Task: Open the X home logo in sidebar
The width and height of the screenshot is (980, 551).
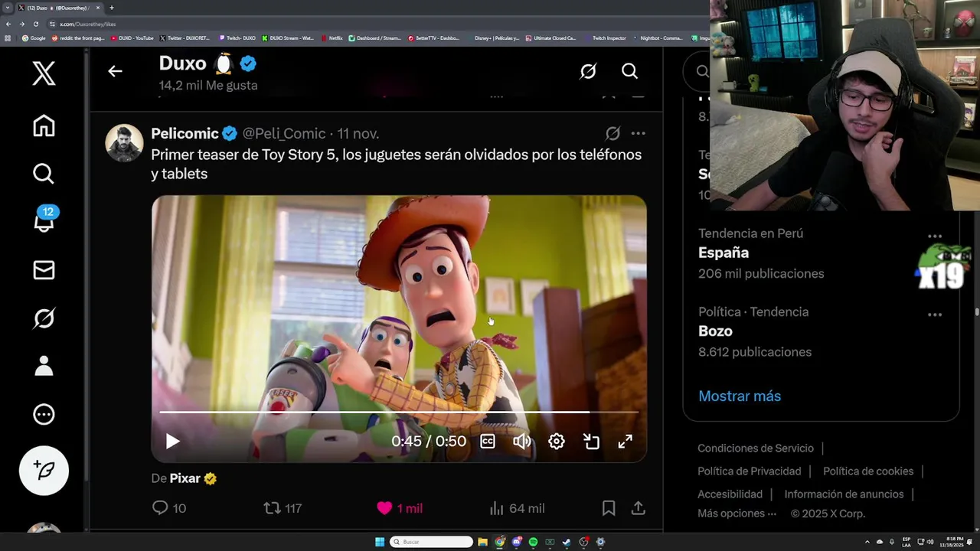Action: pyautogui.click(x=44, y=73)
